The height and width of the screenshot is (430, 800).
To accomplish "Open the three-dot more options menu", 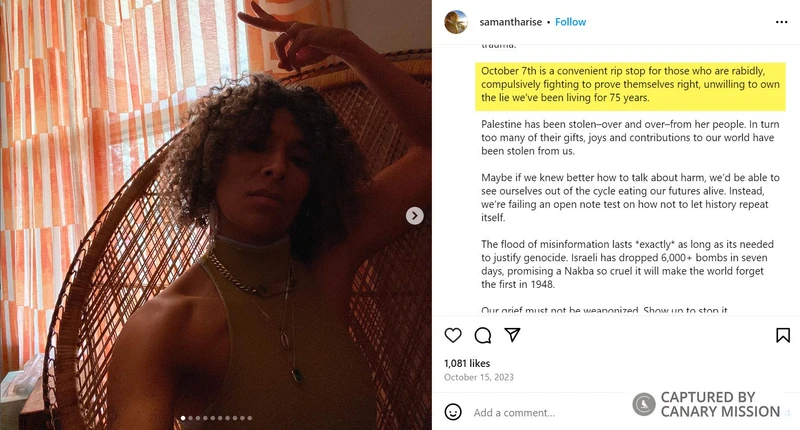I will pos(781,21).
